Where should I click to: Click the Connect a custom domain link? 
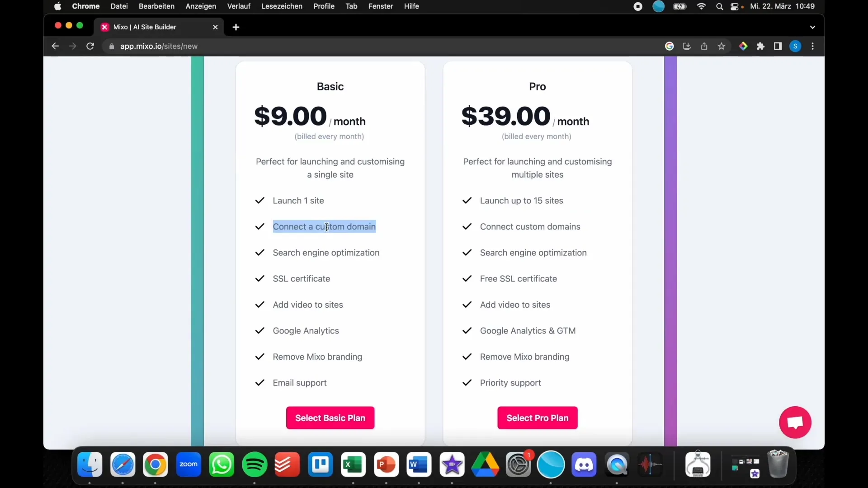[x=324, y=226]
